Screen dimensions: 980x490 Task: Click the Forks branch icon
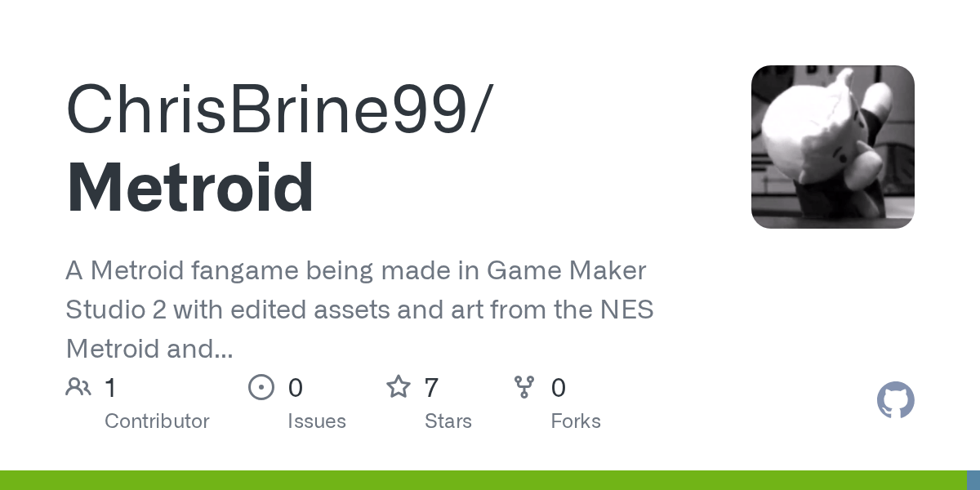coord(524,387)
